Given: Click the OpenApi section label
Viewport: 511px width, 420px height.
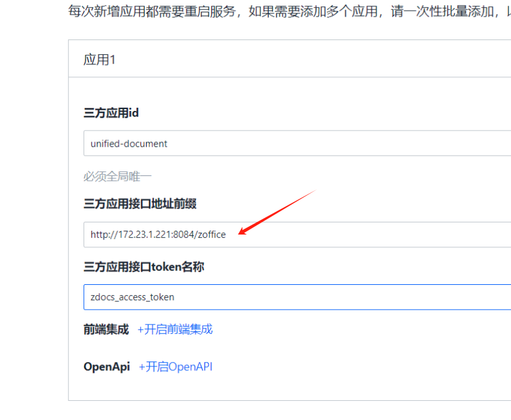Looking at the screenshot, I should point(107,367).
